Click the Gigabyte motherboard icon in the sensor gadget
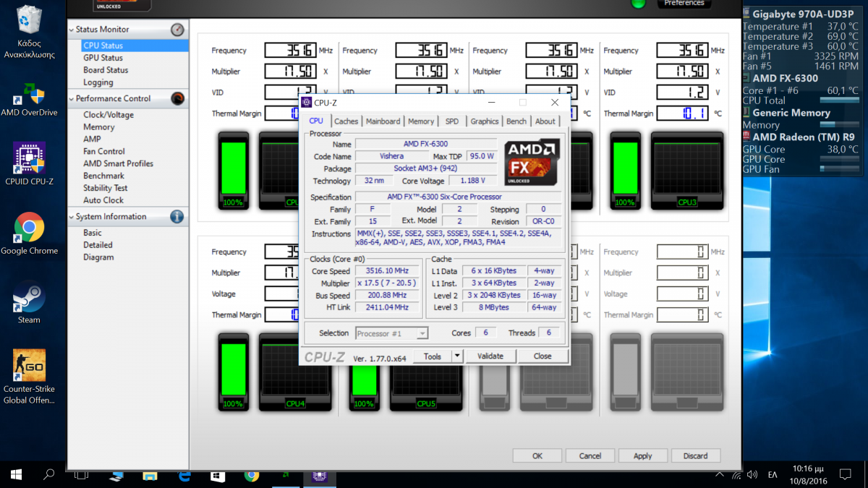This screenshot has height=488, width=868. [x=747, y=14]
